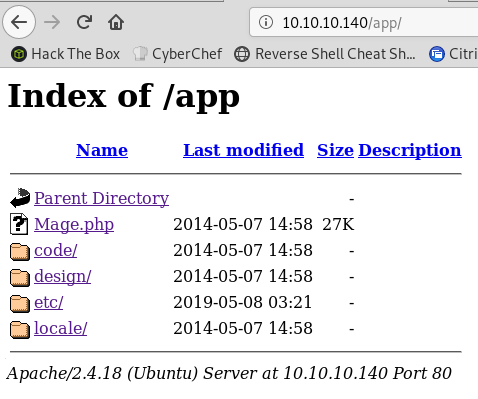This screenshot has height=399, width=478.
Task: Click the code folder icon
Action: click(20, 251)
